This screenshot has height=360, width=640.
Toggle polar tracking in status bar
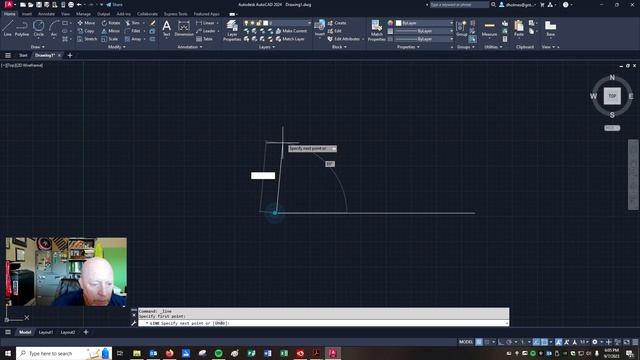click(509, 342)
